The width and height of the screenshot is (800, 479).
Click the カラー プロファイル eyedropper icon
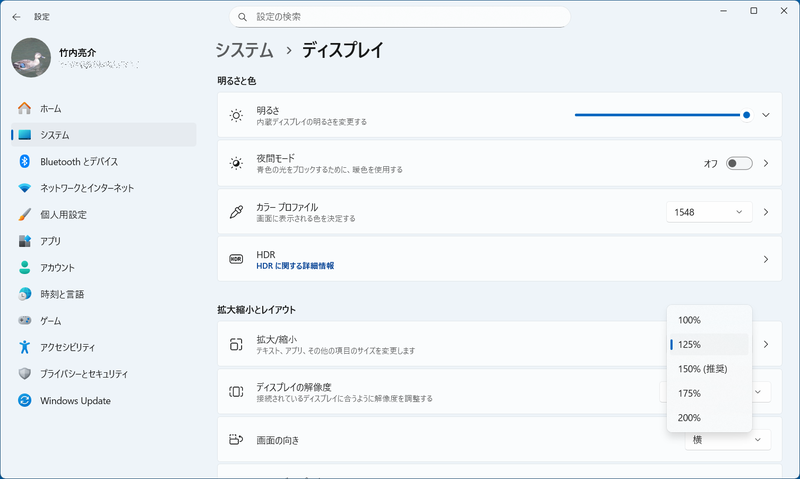(236, 212)
